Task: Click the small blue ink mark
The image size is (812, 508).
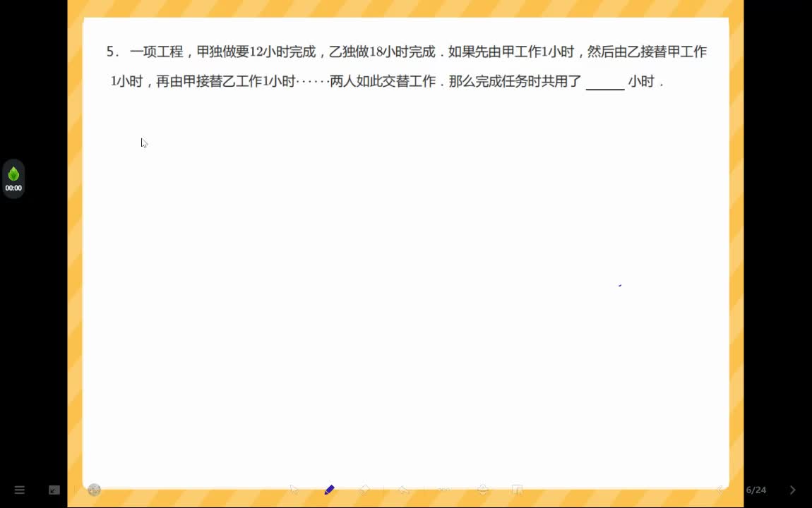Action: (x=620, y=285)
